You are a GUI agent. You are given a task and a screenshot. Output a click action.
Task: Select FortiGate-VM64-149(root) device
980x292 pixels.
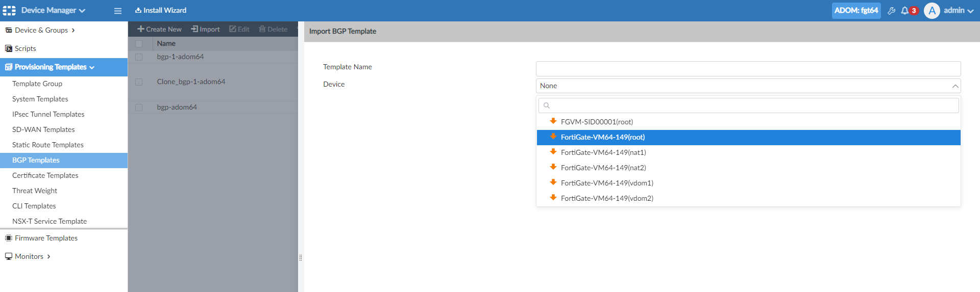748,137
